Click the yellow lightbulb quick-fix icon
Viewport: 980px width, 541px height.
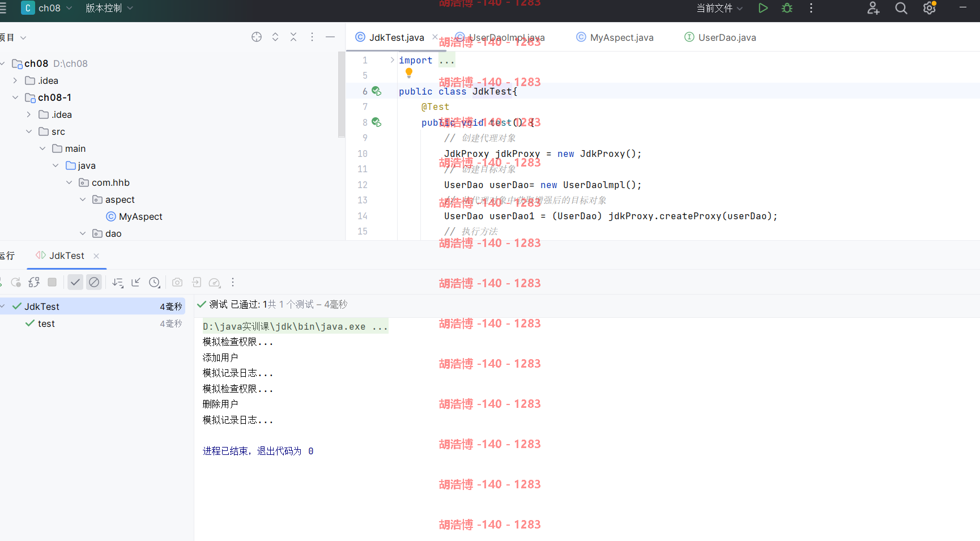point(409,73)
